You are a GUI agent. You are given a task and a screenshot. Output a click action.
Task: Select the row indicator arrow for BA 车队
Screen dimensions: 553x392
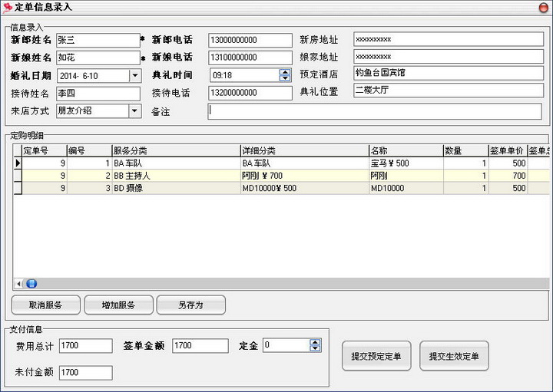(18, 163)
